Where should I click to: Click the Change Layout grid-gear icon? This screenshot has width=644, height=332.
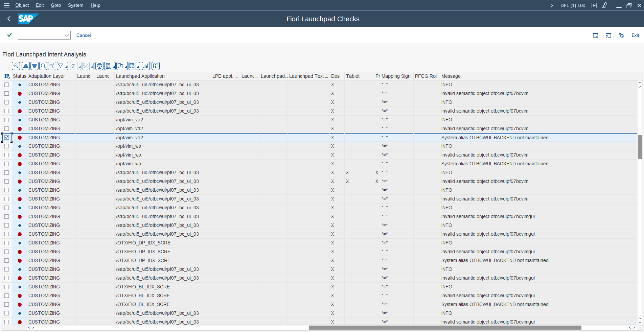pyautogui.click(x=132, y=66)
